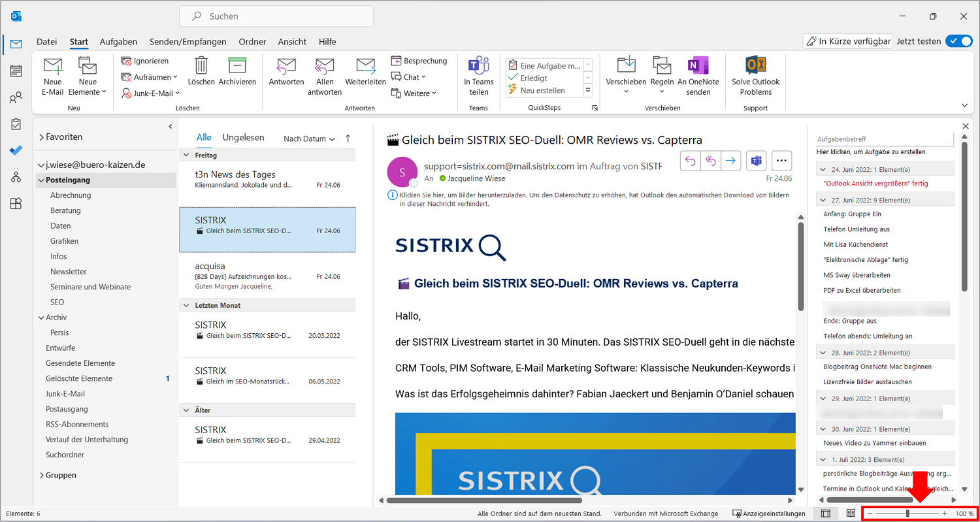
Task: Open the Regeln dropdown
Action: [662, 76]
